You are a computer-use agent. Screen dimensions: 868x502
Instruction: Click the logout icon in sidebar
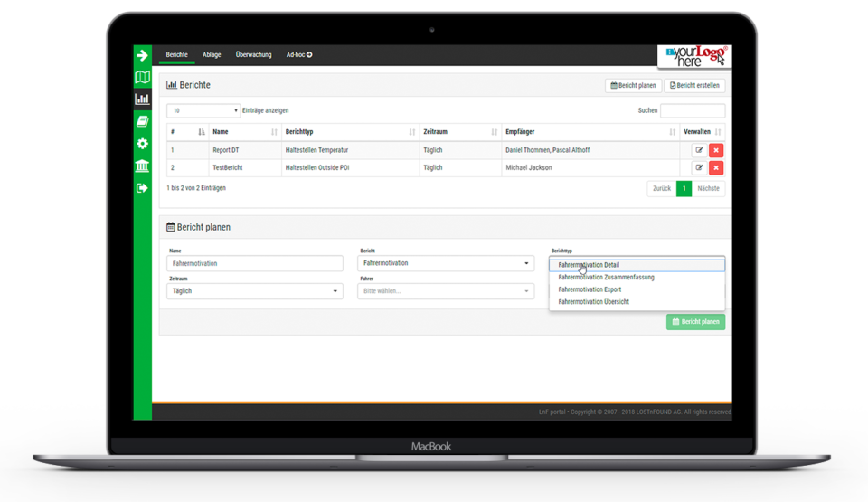pyautogui.click(x=142, y=188)
